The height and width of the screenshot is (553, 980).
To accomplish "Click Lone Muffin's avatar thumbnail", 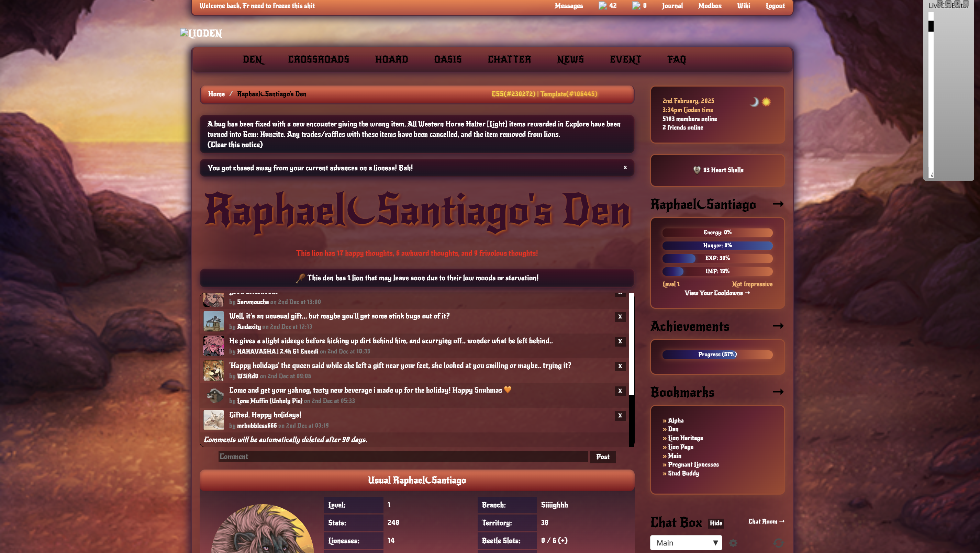I will coord(213,395).
